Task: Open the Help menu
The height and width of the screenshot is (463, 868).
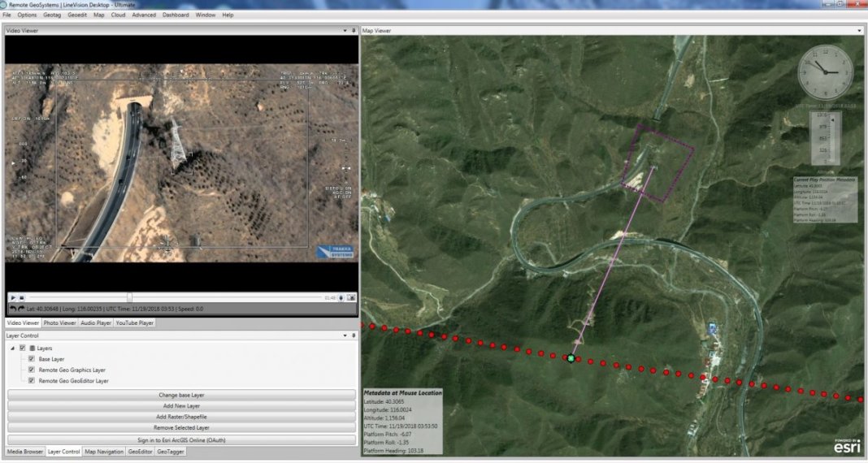Action: coord(228,15)
